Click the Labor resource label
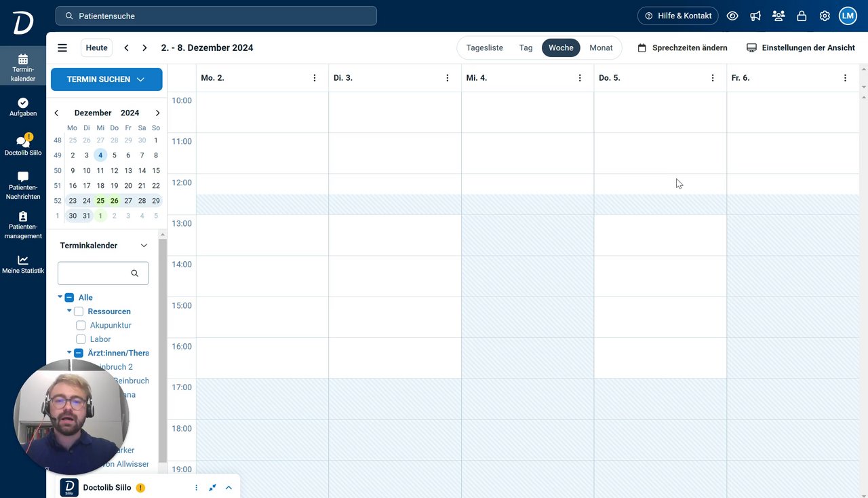Image resolution: width=868 pixels, height=498 pixels. [100, 339]
